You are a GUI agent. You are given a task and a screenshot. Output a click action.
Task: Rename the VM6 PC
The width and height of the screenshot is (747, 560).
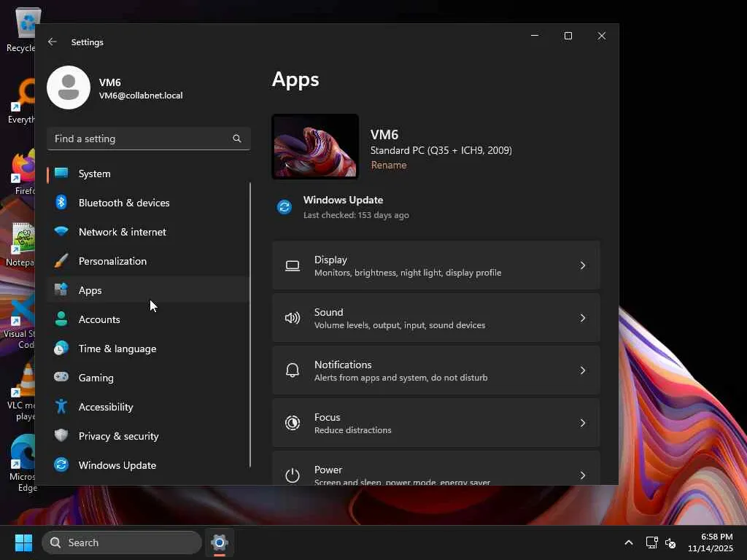(x=389, y=166)
